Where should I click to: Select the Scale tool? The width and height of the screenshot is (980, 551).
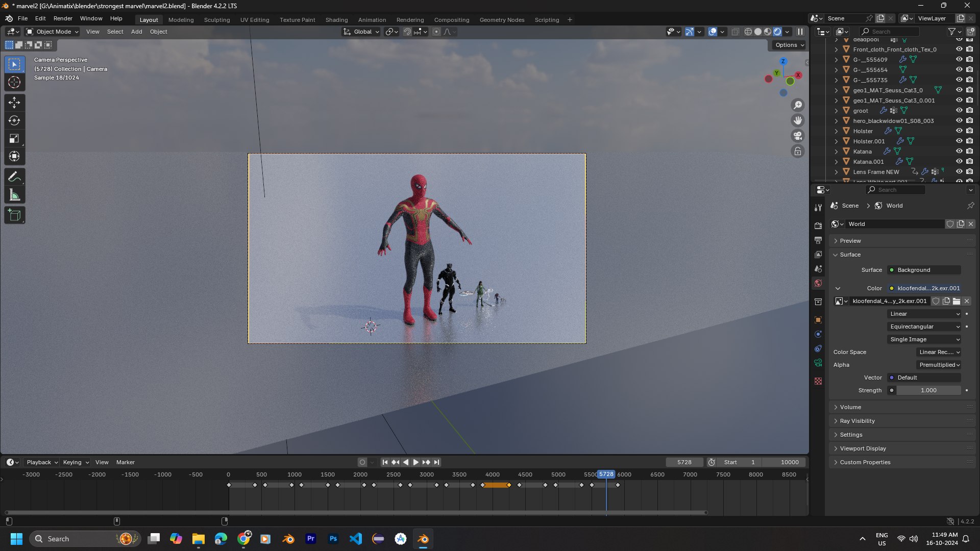click(14, 138)
